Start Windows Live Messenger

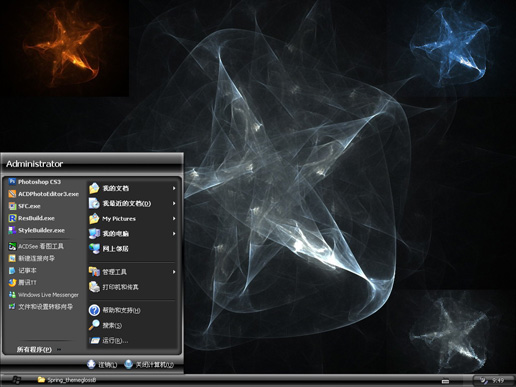43,295
